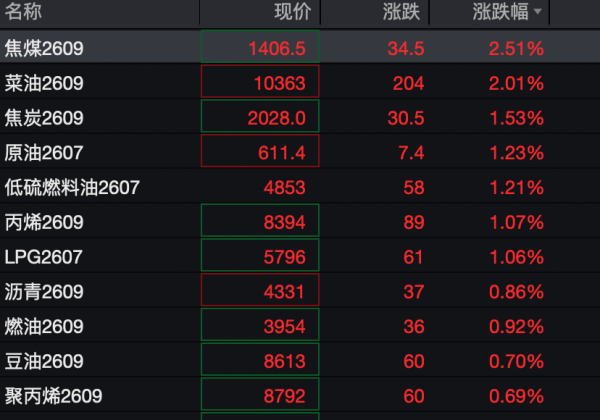
Task: Click price cell 4331
Action: (x=260, y=290)
